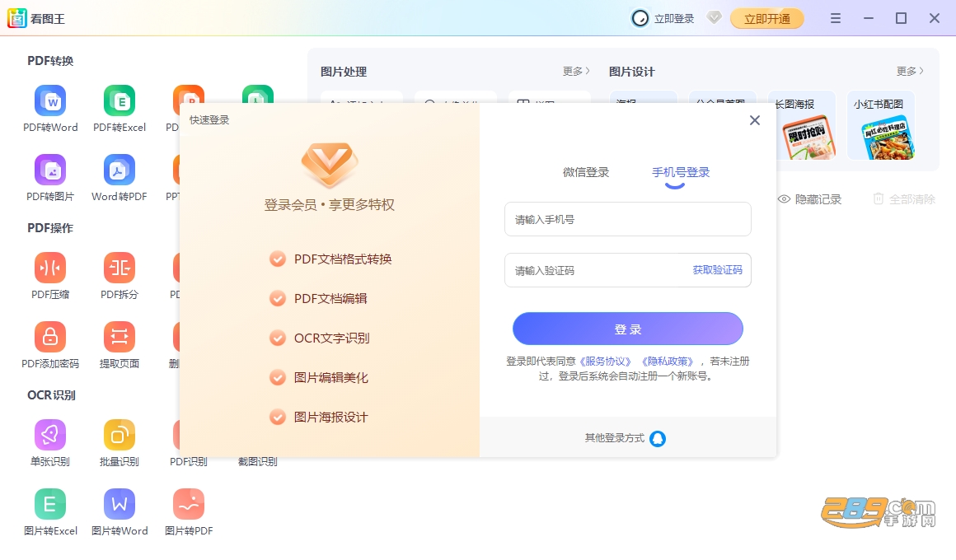The width and height of the screenshot is (956, 560).
Task: Click 全部清除 to clear records
Action: (904, 199)
